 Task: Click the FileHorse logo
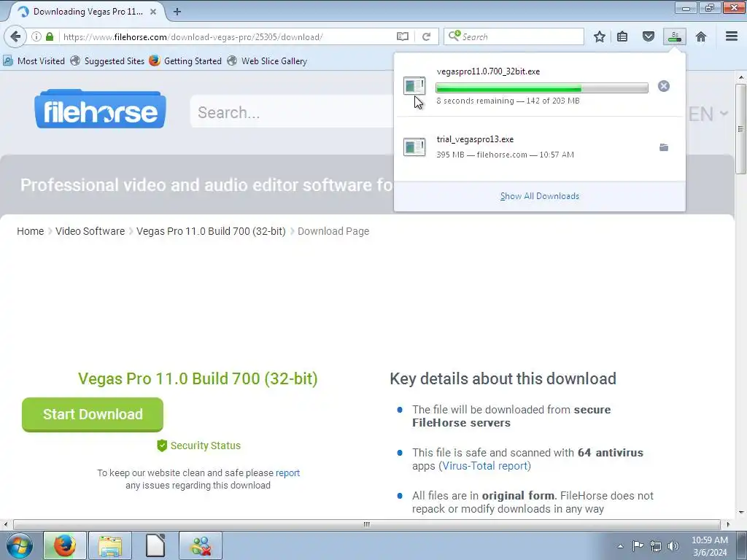[x=100, y=109]
